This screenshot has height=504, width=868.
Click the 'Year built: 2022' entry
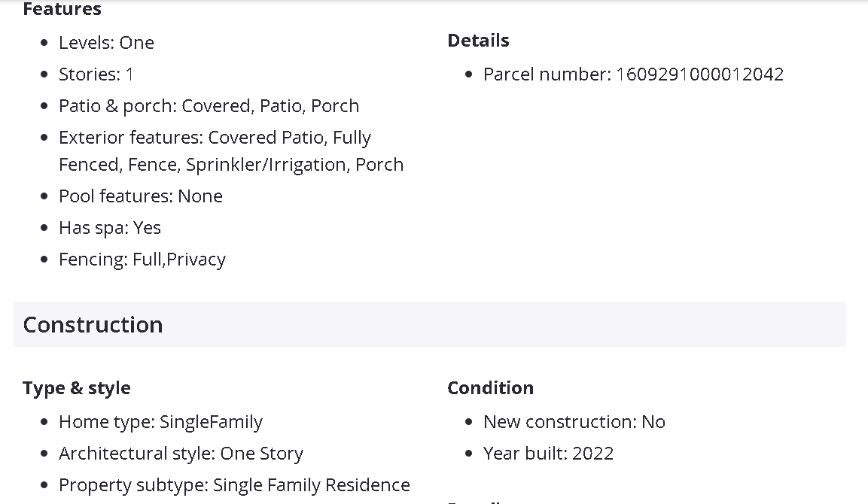(x=548, y=454)
